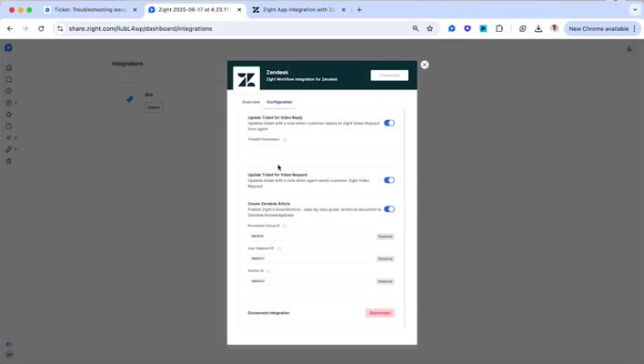
Task: Bookmark this page with the star icon
Action: point(429,29)
